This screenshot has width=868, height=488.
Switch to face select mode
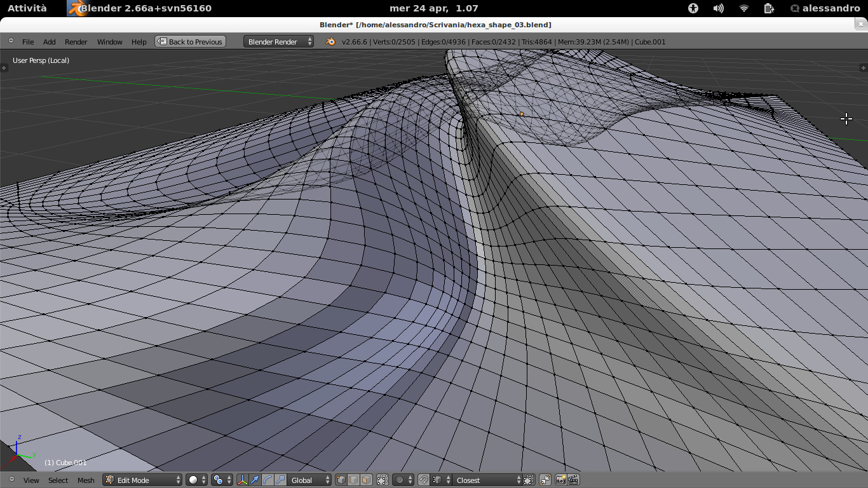[x=365, y=480]
